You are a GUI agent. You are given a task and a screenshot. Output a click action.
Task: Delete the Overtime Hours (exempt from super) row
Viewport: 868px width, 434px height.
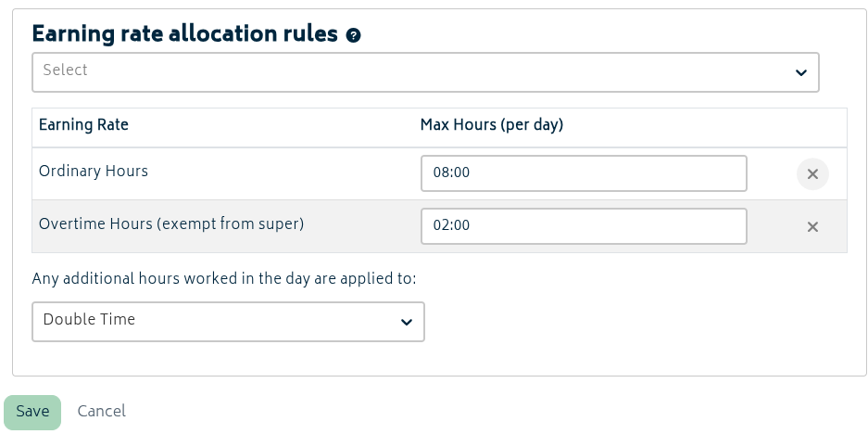[812, 226]
